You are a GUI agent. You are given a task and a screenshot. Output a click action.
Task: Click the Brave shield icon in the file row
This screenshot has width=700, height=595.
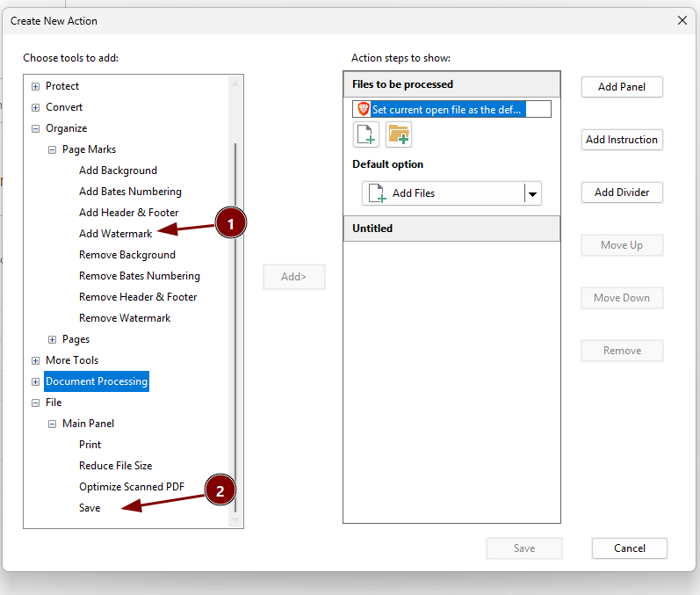(x=364, y=109)
